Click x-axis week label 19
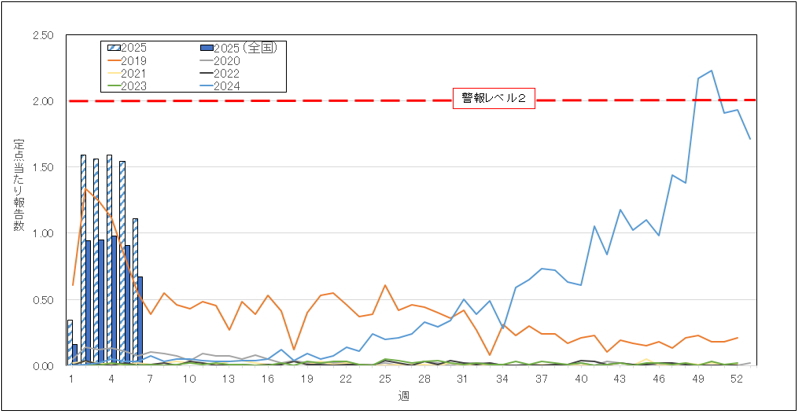 pos(307,379)
